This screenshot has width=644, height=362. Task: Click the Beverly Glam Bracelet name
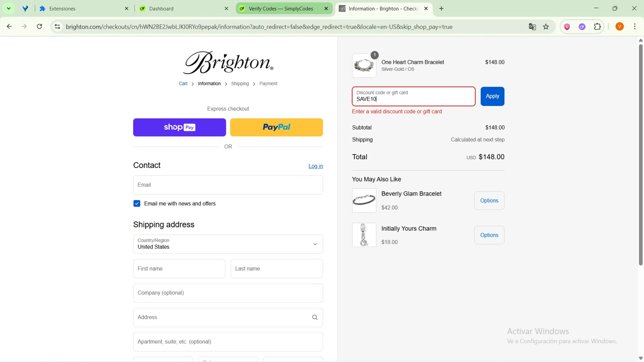411,194
